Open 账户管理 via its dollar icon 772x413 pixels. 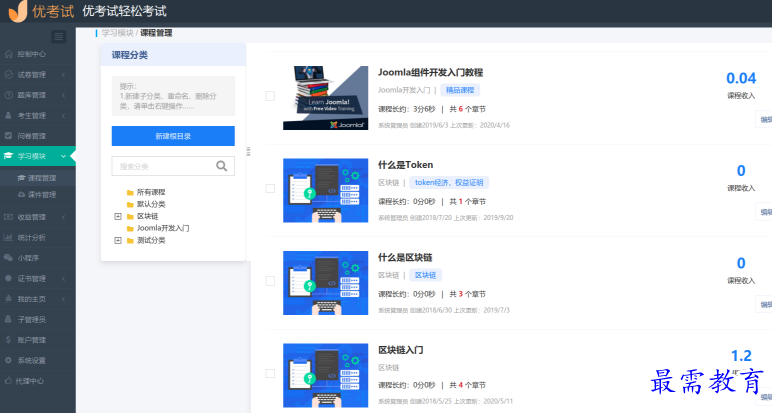click(x=8, y=340)
